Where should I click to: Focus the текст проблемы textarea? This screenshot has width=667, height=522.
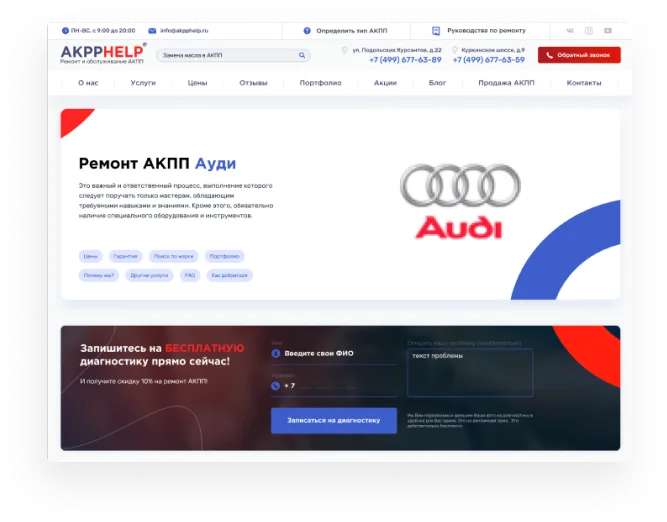(470, 373)
